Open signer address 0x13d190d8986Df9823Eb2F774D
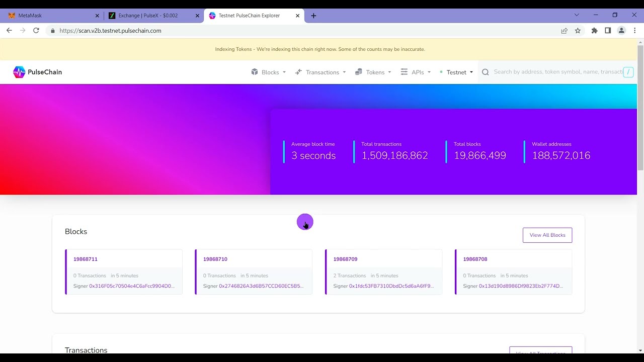 point(521,286)
